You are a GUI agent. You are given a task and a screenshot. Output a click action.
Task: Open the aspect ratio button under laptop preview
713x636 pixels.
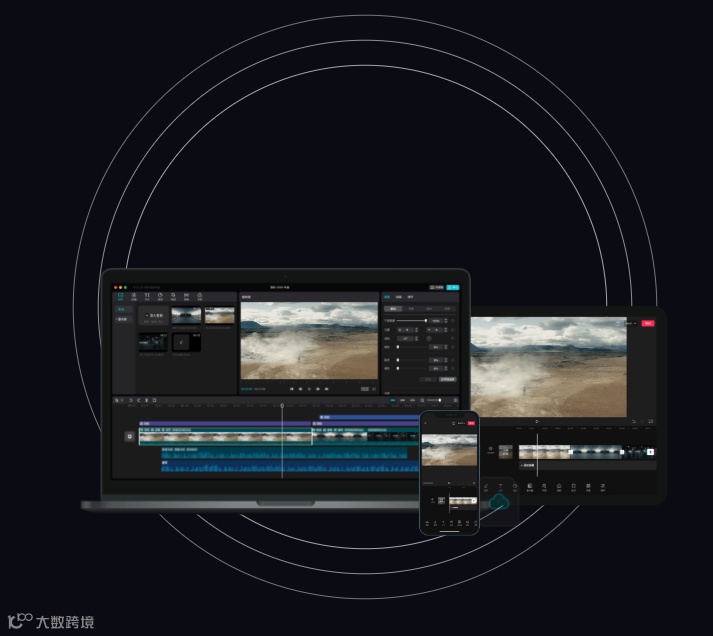coord(365,389)
